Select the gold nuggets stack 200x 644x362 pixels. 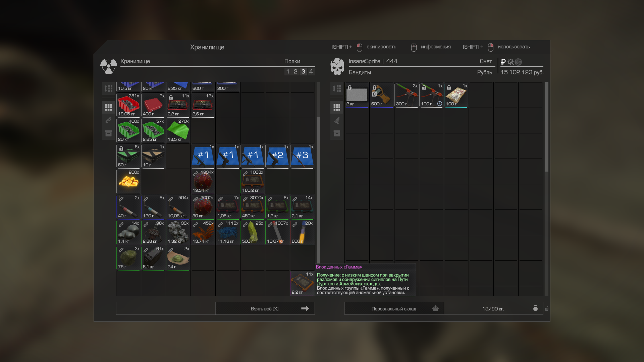(x=128, y=181)
